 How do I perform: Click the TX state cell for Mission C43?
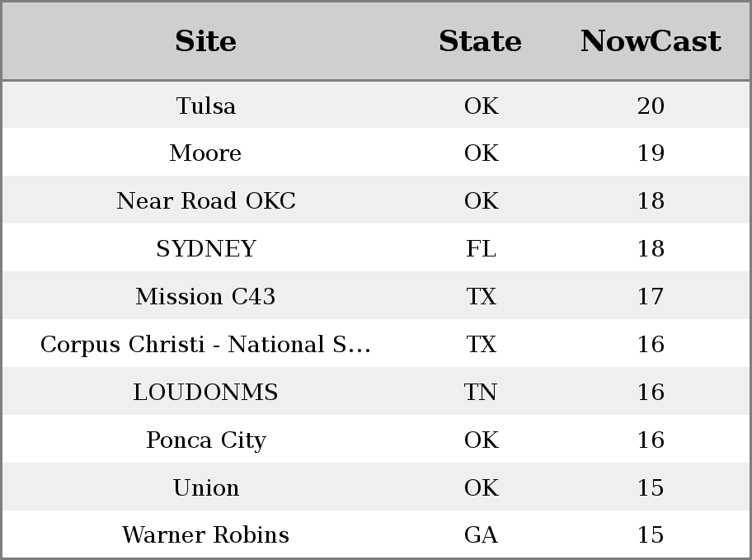481,297
